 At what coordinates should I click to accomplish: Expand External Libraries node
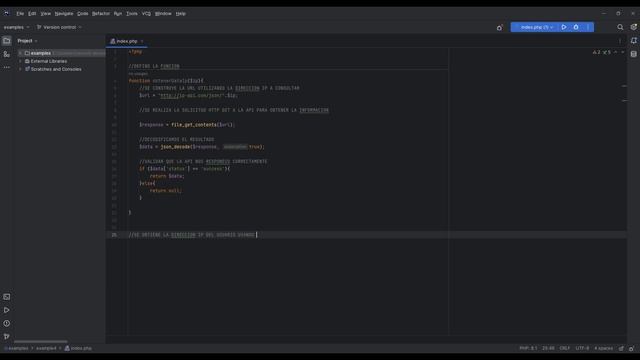click(20, 61)
